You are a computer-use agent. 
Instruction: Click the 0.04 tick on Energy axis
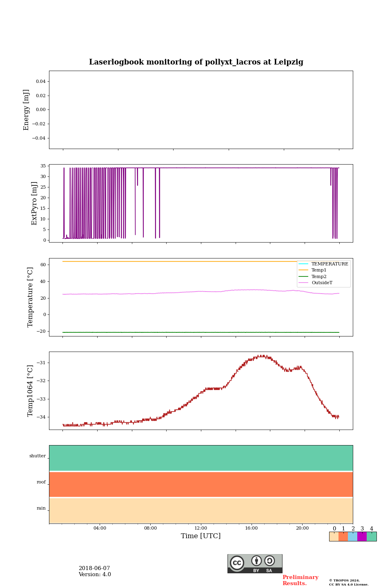pos(40,81)
